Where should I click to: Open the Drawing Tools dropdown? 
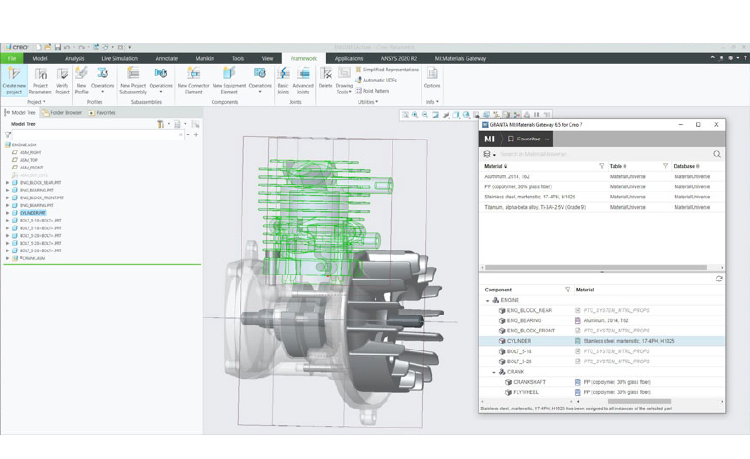(x=344, y=88)
